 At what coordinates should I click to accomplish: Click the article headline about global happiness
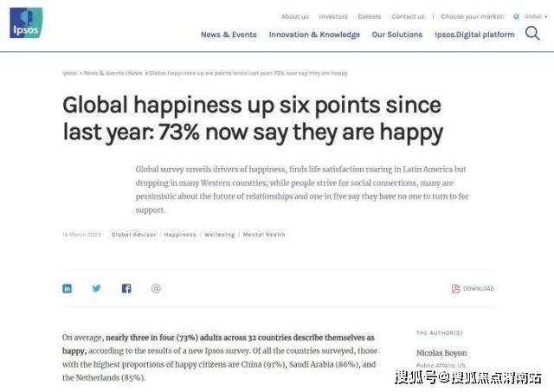[253, 119]
